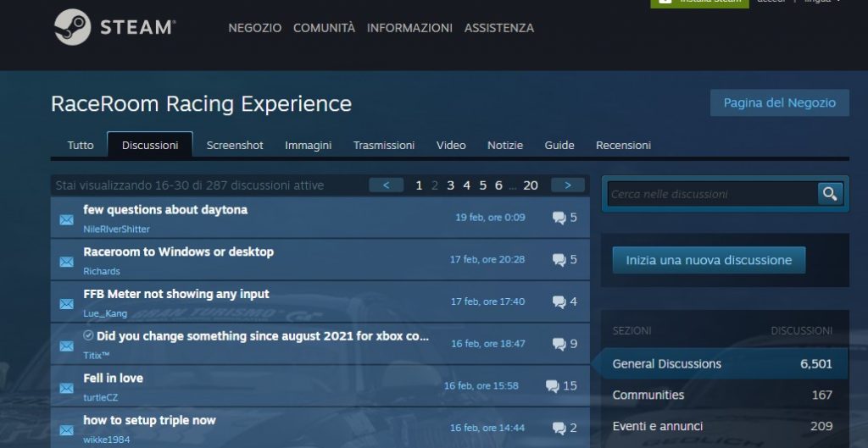Viewport: 868px width, 448px height.
Task: Open thread 'how to setup triple now'
Action: (x=149, y=420)
